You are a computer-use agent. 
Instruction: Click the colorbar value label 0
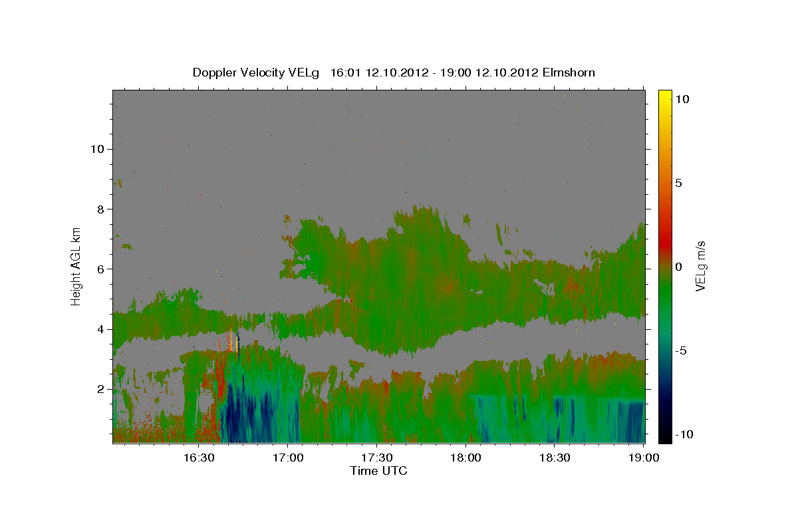(x=678, y=267)
